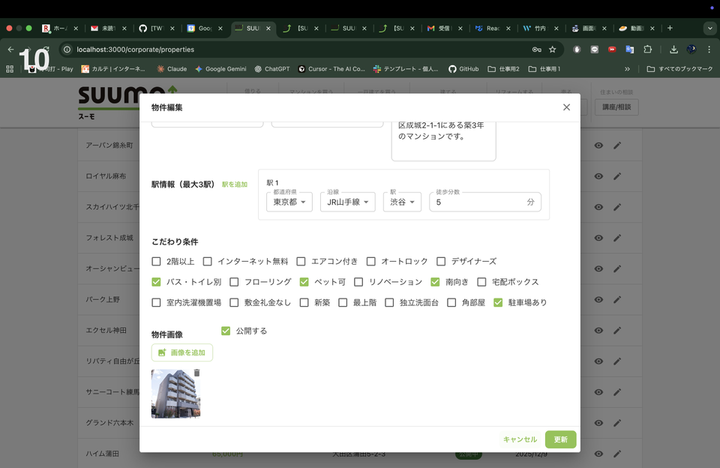720x468 pixels.
Task: Switch to the GitHub browser tab
Action: (x=157, y=28)
